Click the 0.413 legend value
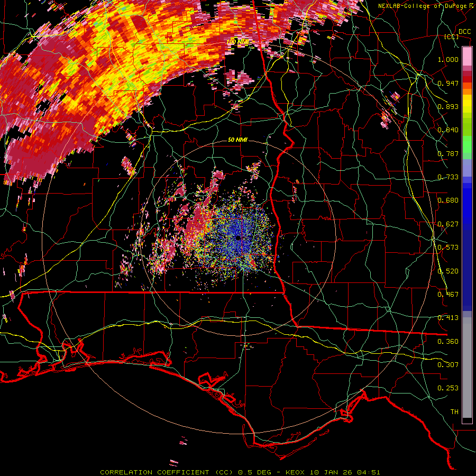476x476 pixels. [448, 318]
